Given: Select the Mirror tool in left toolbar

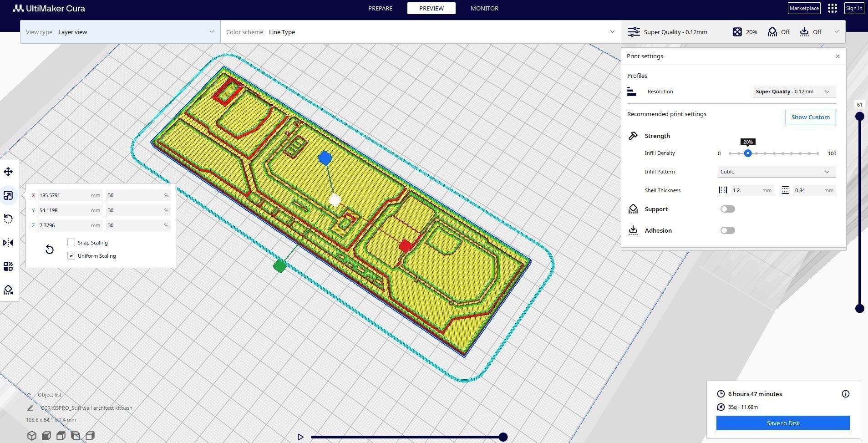Looking at the screenshot, I should pos(8,243).
